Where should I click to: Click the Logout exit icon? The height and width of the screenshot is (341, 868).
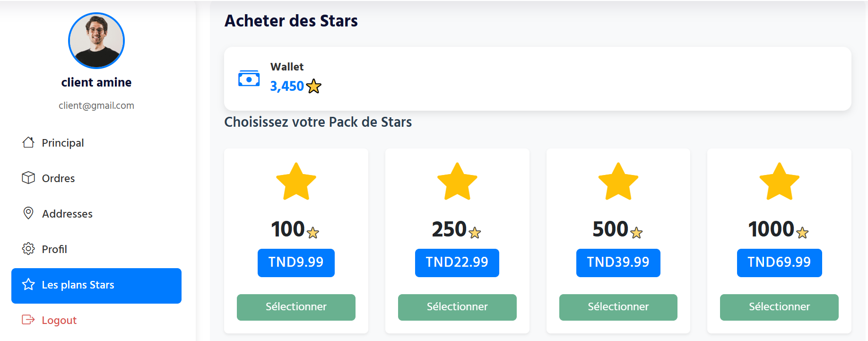pyautogui.click(x=28, y=320)
